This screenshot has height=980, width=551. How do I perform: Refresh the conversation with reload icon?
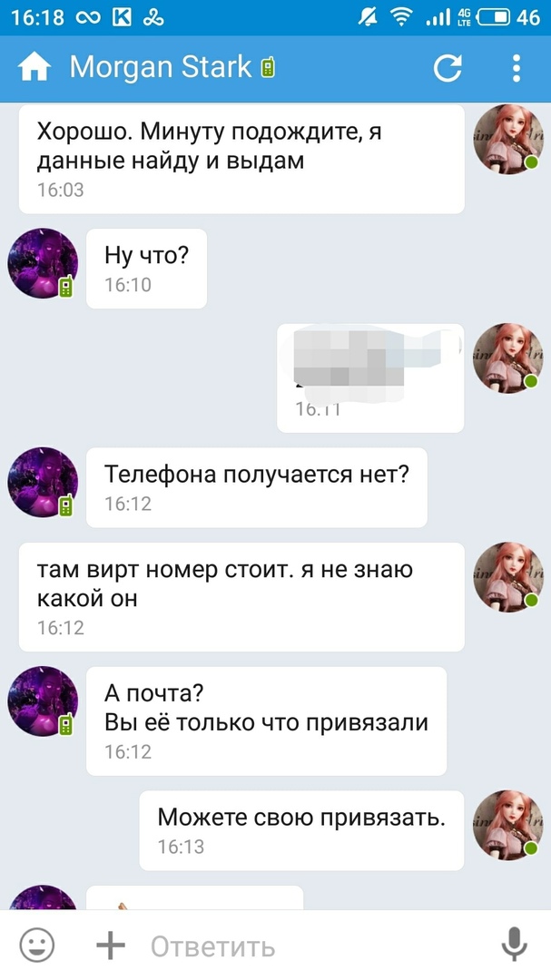click(x=448, y=67)
